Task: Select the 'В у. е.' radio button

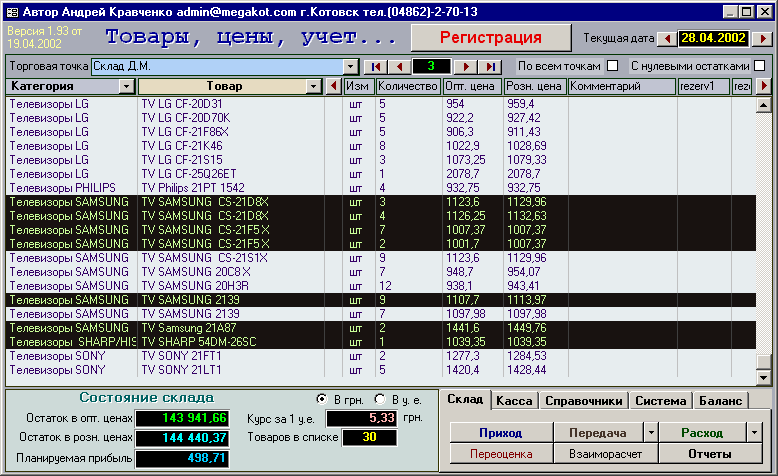Action: pyautogui.click(x=380, y=399)
